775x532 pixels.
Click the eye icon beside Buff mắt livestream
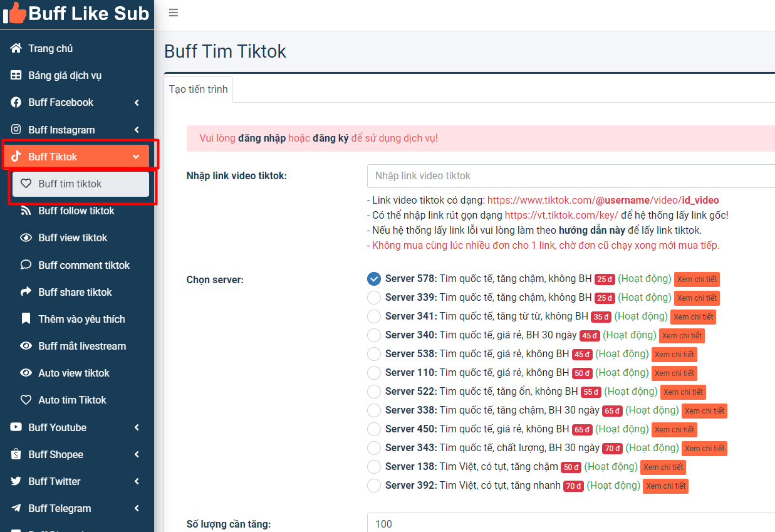pyautogui.click(x=26, y=346)
